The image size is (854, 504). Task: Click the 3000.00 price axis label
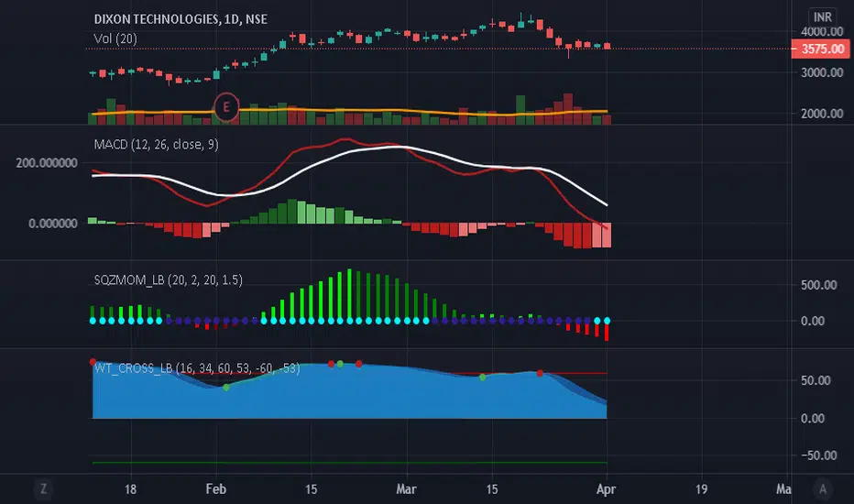pyautogui.click(x=821, y=72)
